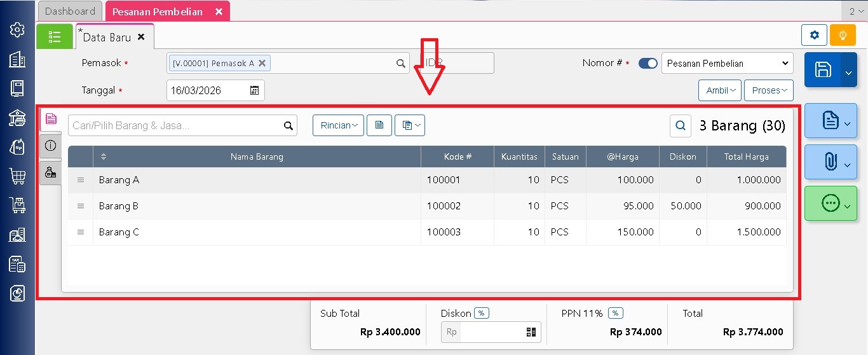Click the green list view icon
The width and height of the screenshot is (868, 355).
pyautogui.click(x=55, y=37)
